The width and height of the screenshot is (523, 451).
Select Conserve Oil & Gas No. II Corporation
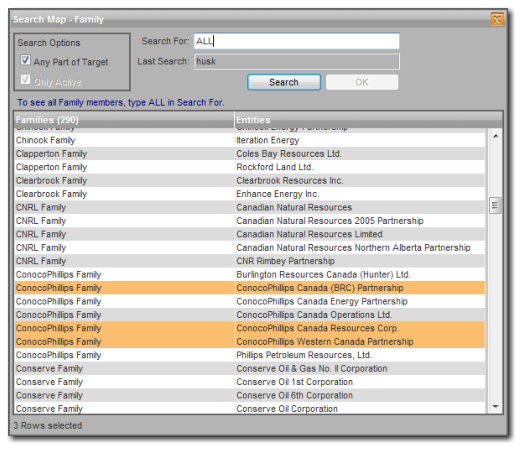250,368
